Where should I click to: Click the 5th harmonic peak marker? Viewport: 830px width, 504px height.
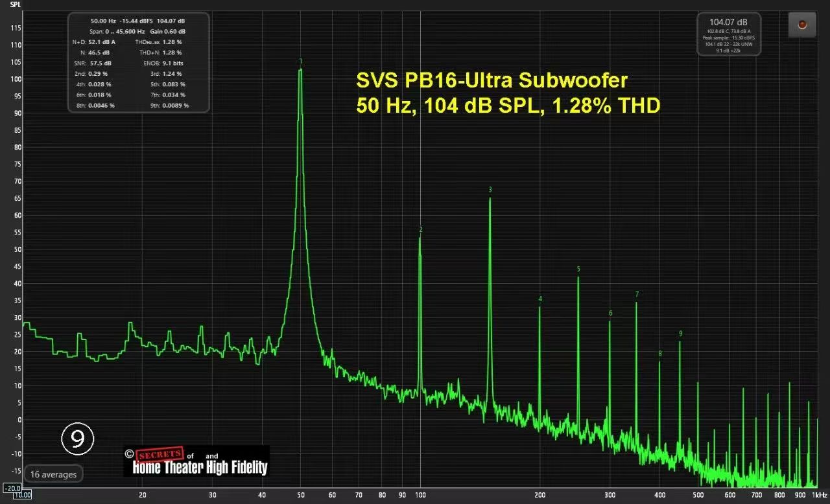[578, 269]
